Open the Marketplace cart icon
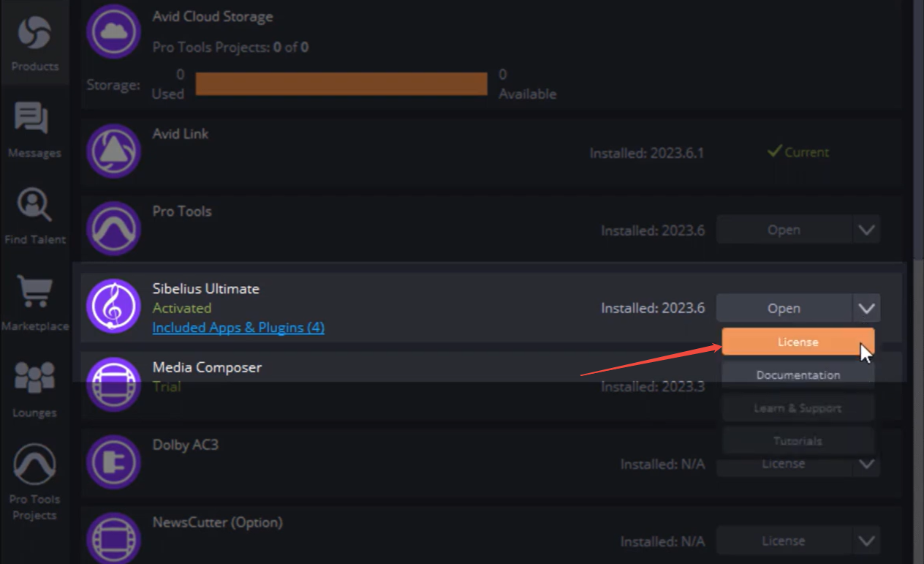 pyautogui.click(x=34, y=301)
